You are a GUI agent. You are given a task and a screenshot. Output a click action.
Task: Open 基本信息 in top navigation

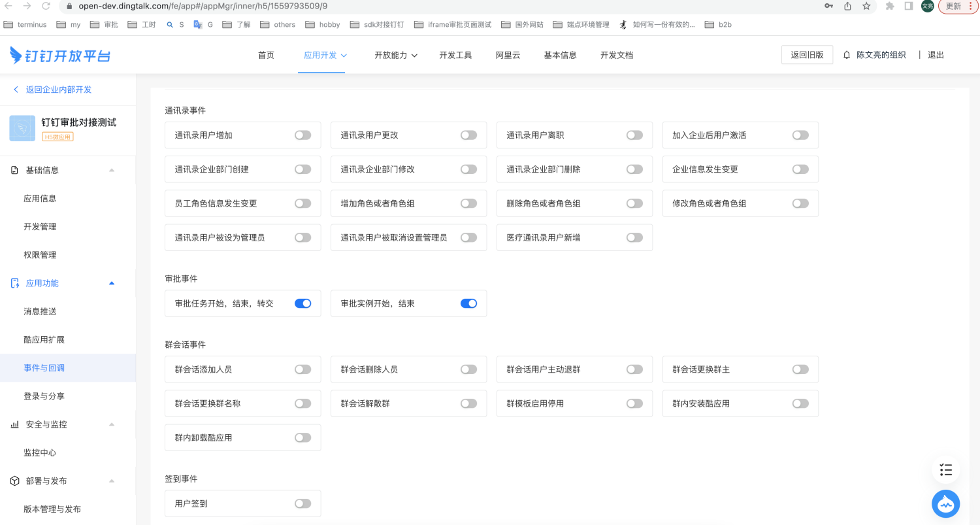click(560, 55)
